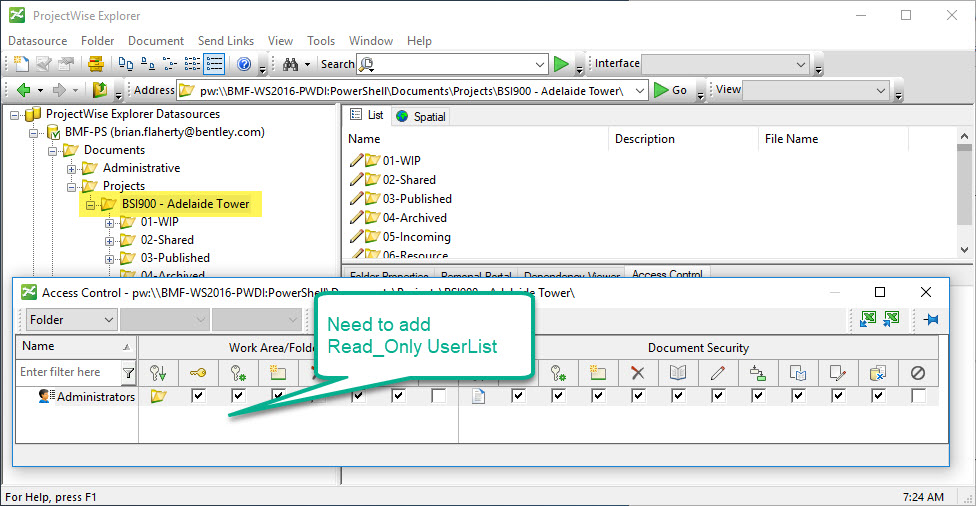Open the Datasource menu

(x=37, y=40)
